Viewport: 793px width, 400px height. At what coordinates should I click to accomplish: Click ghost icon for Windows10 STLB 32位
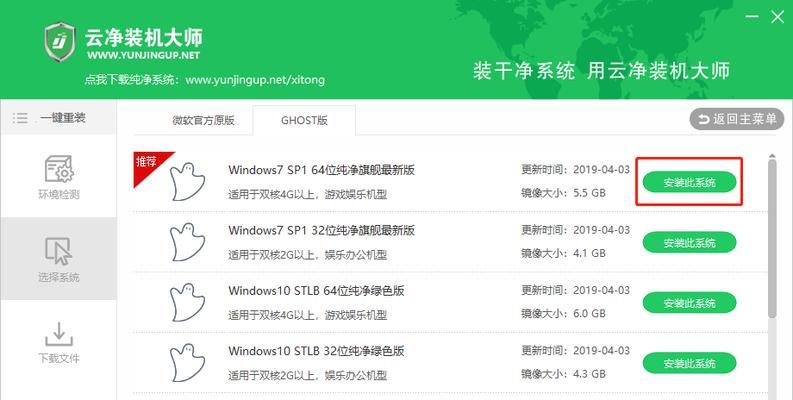[x=187, y=363]
